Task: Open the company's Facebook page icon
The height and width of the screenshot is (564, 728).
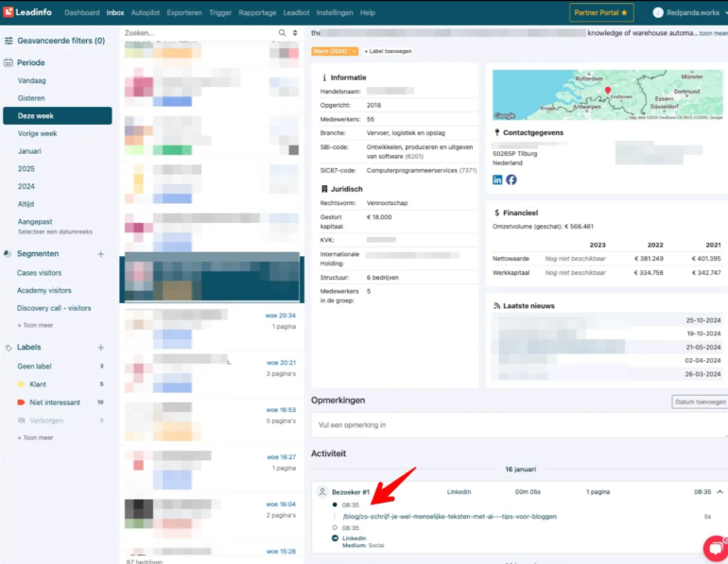Action: tap(511, 179)
